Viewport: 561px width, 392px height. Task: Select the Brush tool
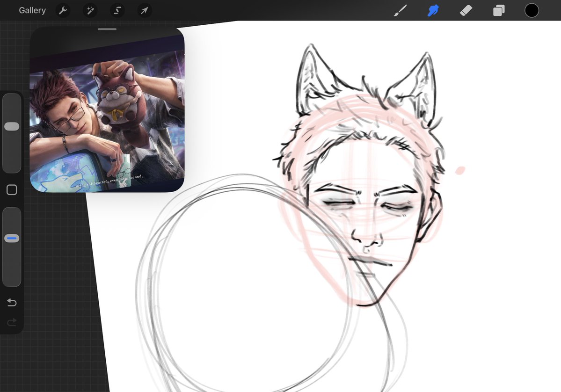point(401,10)
